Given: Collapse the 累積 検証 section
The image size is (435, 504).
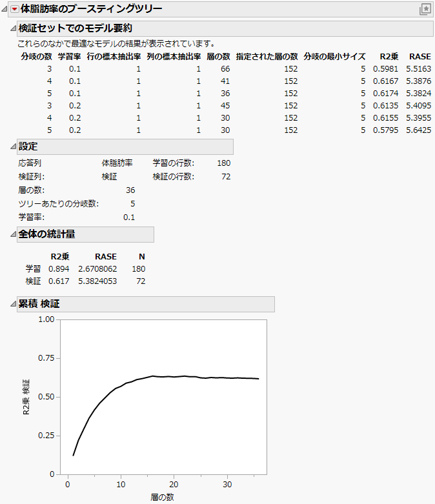Looking at the screenshot, I should [x=13, y=304].
